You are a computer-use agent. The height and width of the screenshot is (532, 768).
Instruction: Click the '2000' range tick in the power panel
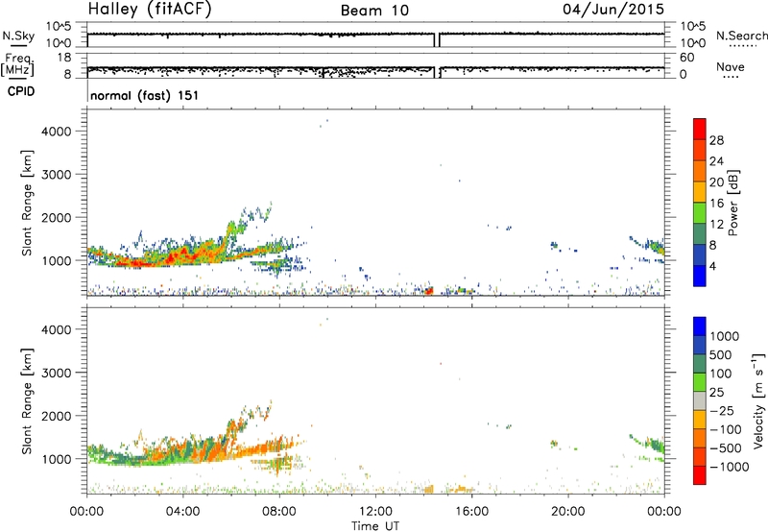57,217
